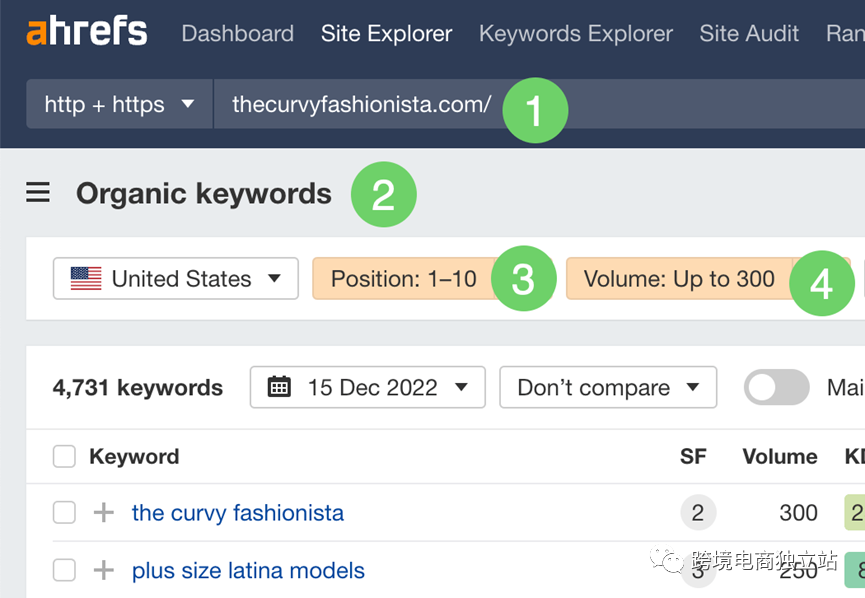
Task: Open the http + https protocol dropdown
Action: click(x=119, y=104)
